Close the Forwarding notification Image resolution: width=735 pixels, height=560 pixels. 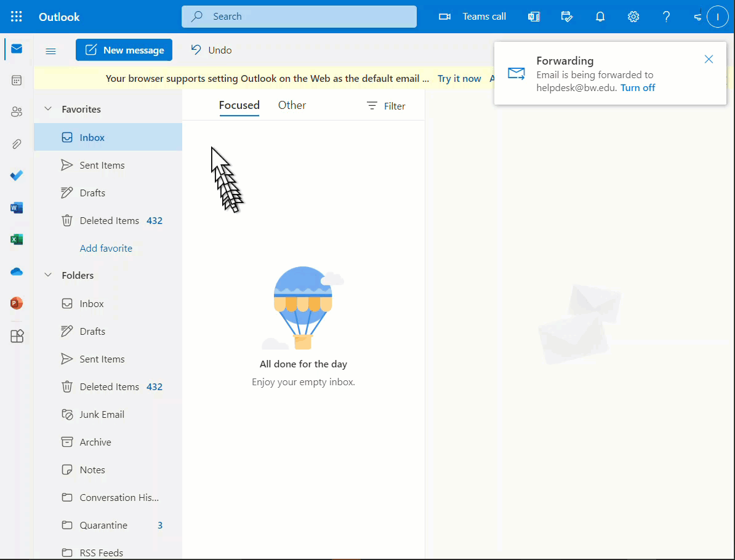(709, 59)
